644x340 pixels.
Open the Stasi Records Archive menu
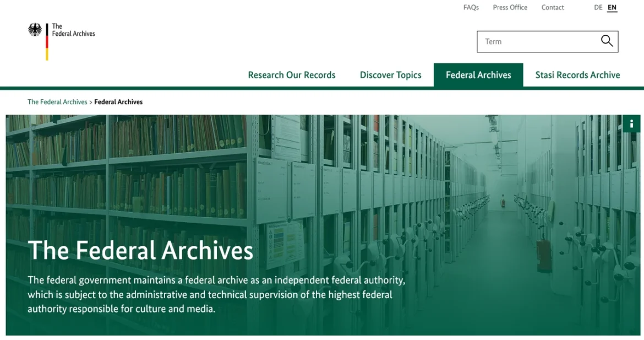pyautogui.click(x=577, y=75)
